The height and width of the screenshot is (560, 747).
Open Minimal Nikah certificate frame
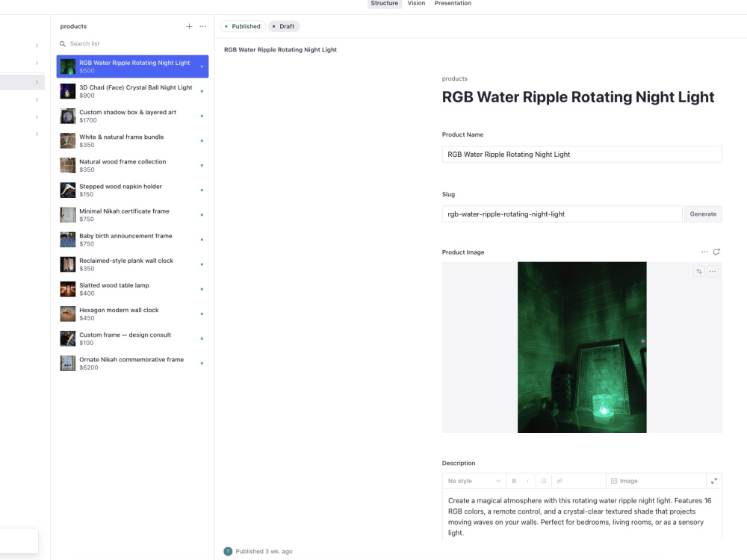tap(132, 215)
